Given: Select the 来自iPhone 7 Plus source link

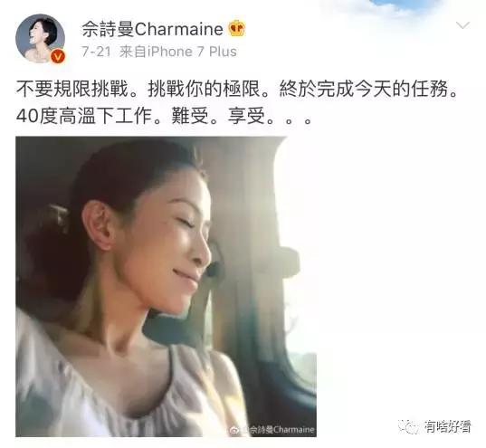Looking at the screenshot, I should (178, 52).
